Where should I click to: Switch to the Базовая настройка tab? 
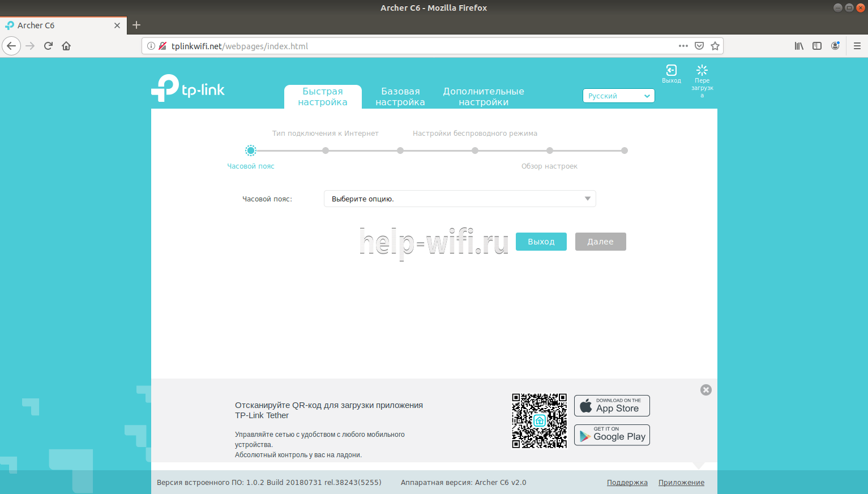400,97
